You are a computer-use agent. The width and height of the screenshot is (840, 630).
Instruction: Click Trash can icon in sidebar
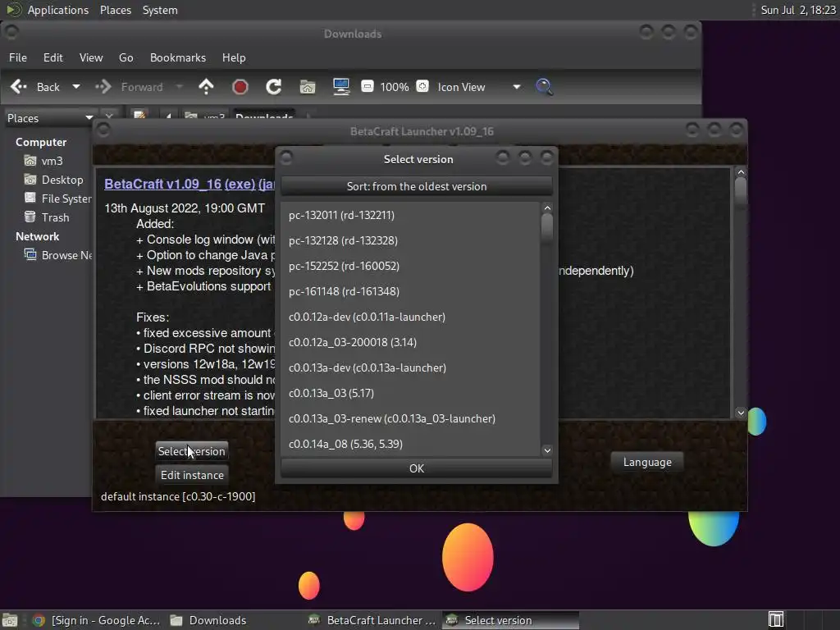point(30,217)
